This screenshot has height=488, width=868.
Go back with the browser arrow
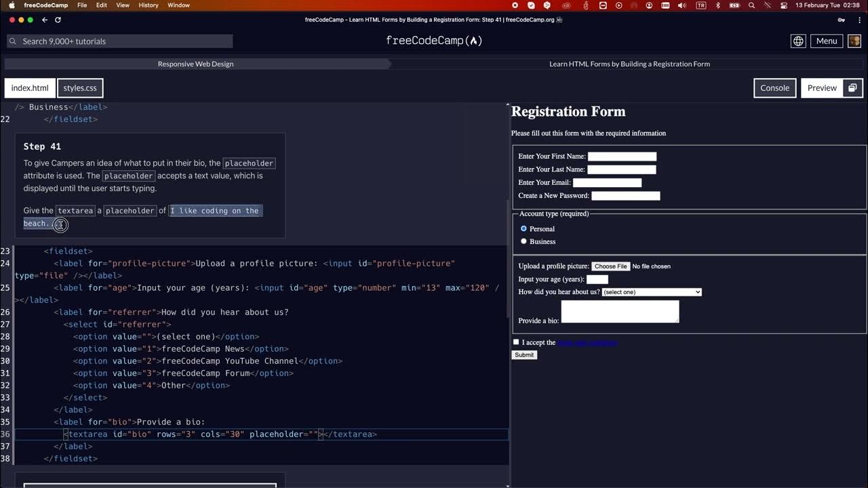(x=45, y=20)
